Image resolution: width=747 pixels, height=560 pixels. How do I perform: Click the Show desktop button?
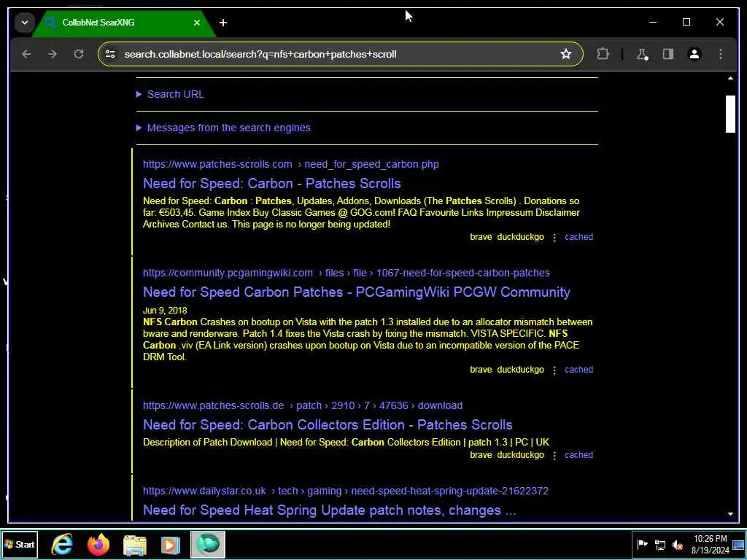point(739,544)
